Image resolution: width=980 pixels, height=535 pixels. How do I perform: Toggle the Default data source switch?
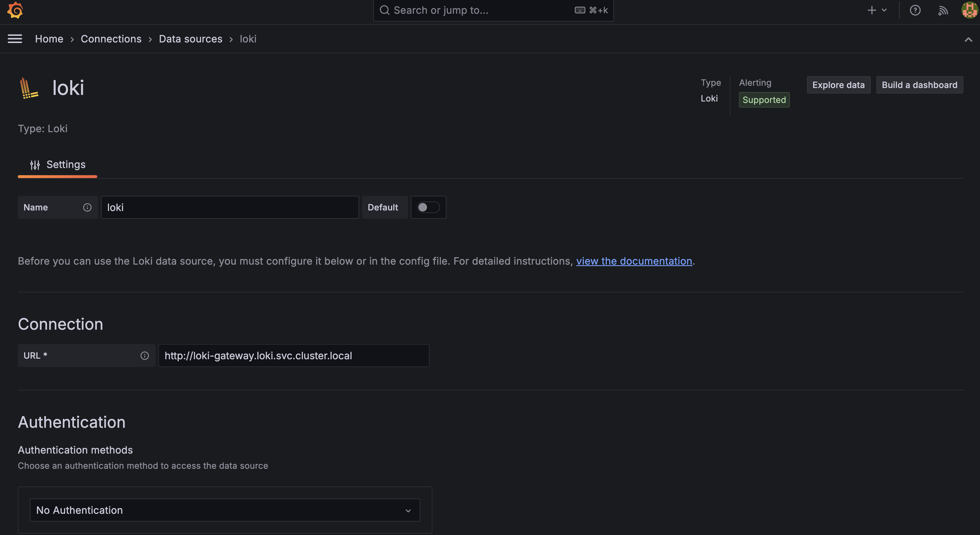point(428,207)
